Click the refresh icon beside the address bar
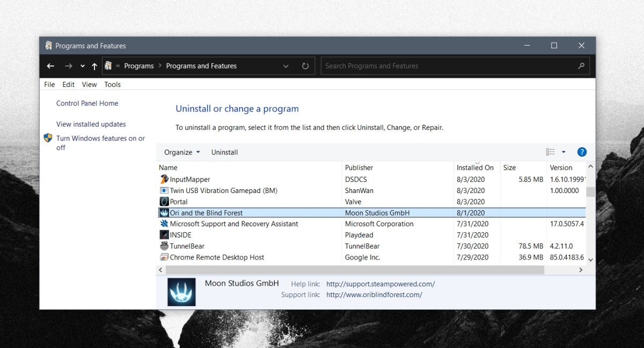This screenshot has width=644, height=348. click(x=305, y=65)
